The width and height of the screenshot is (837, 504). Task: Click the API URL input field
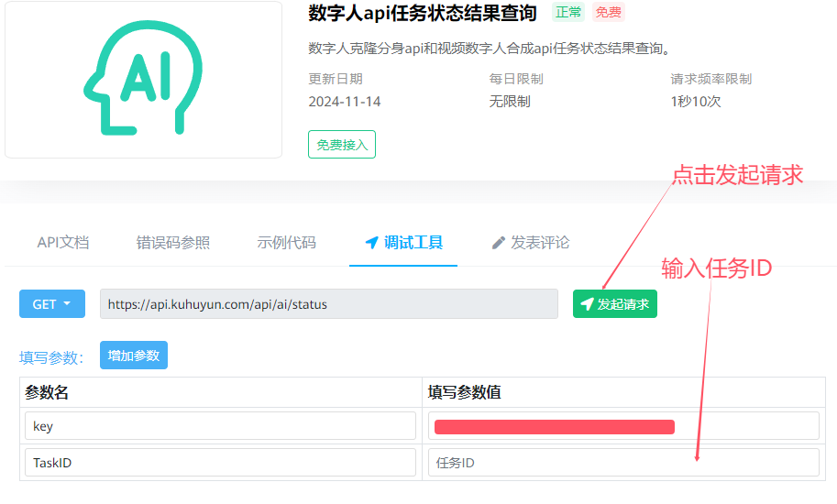[328, 304]
